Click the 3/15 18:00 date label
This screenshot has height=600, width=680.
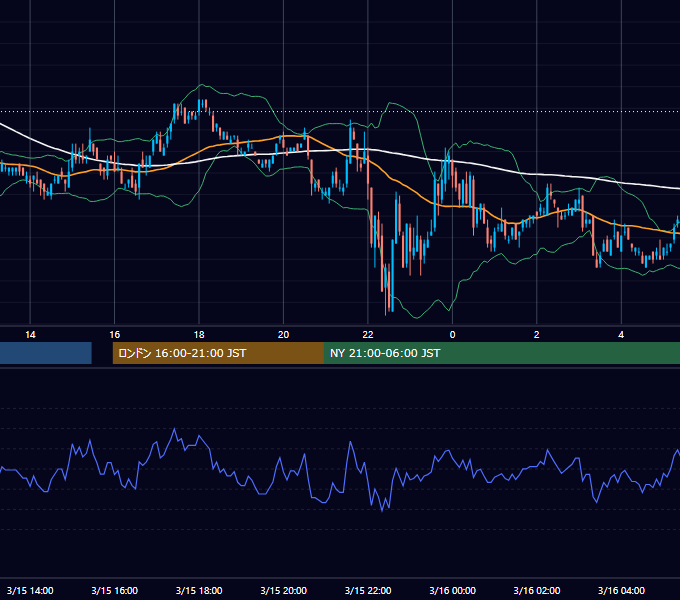[x=199, y=590]
